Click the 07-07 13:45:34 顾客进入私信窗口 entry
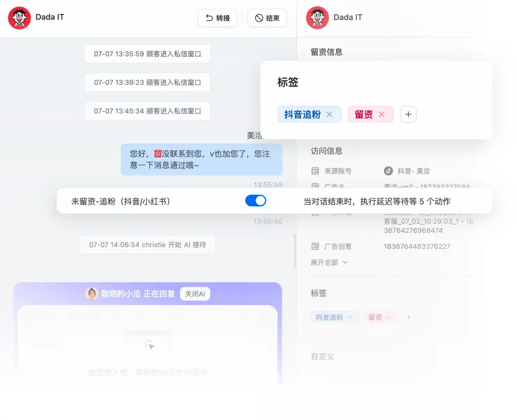The height and width of the screenshot is (420, 517). (x=147, y=111)
